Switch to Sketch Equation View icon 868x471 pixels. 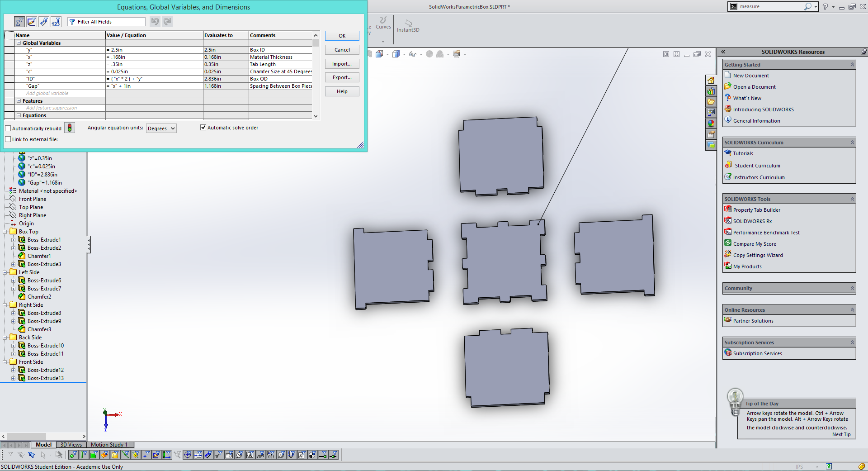coord(32,21)
